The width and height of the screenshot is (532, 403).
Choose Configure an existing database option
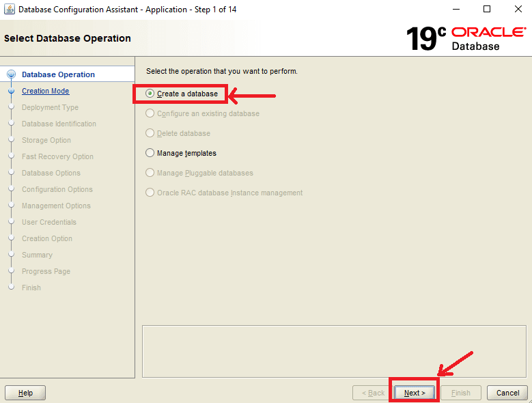(150, 113)
